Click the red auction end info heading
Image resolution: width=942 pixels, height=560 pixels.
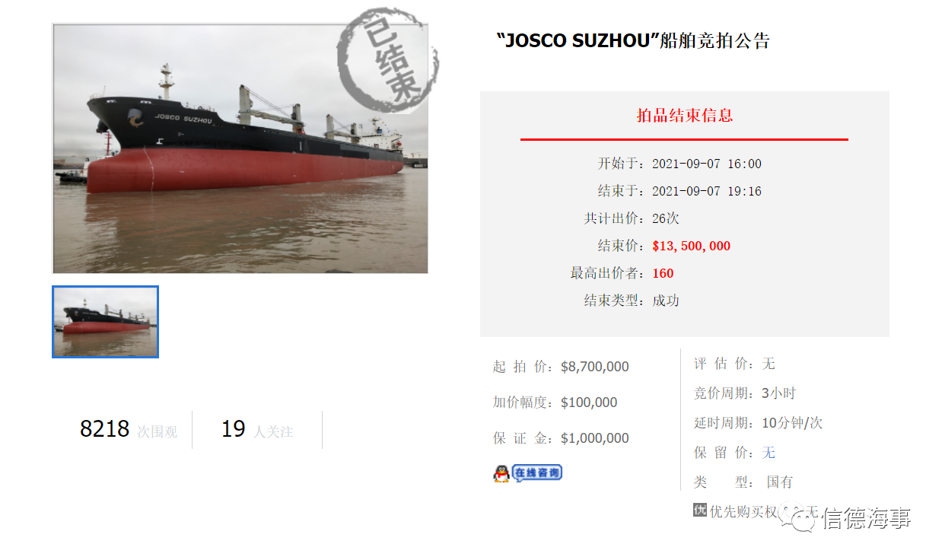tap(685, 116)
